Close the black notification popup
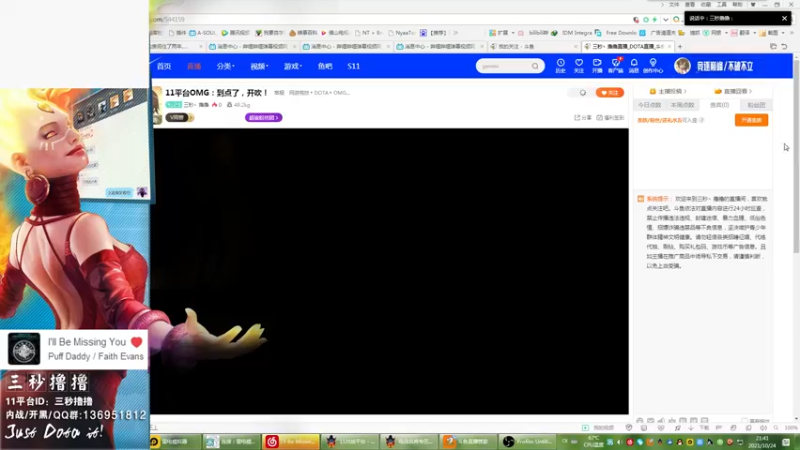 (x=784, y=18)
